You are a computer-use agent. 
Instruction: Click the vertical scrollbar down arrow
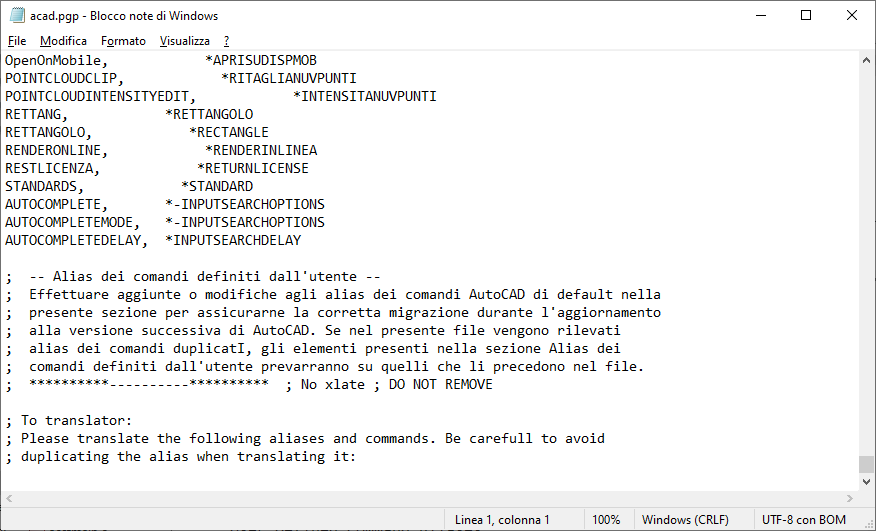click(x=867, y=483)
